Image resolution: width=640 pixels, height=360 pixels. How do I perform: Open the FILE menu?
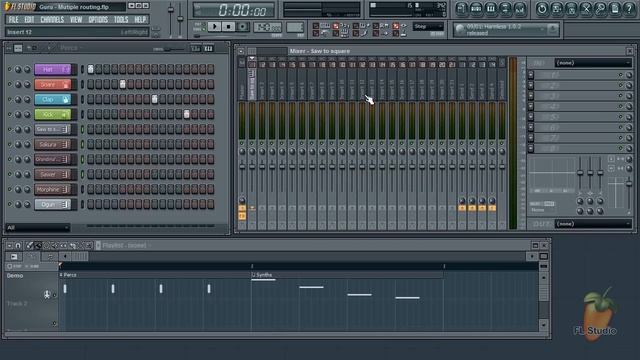click(13, 20)
